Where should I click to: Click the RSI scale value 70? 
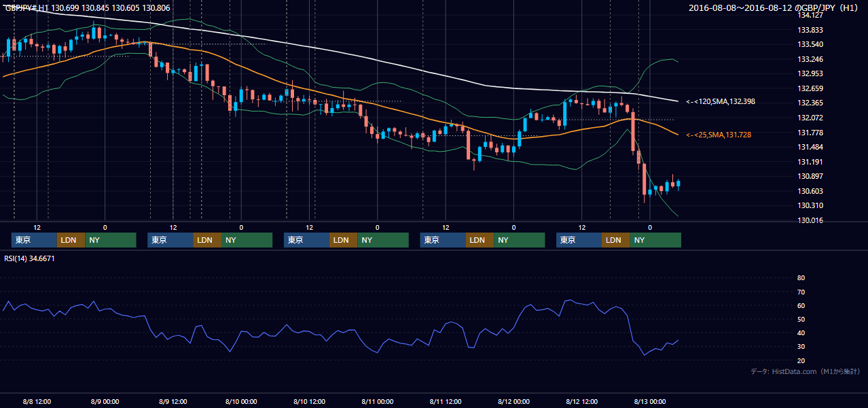coord(801,292)
